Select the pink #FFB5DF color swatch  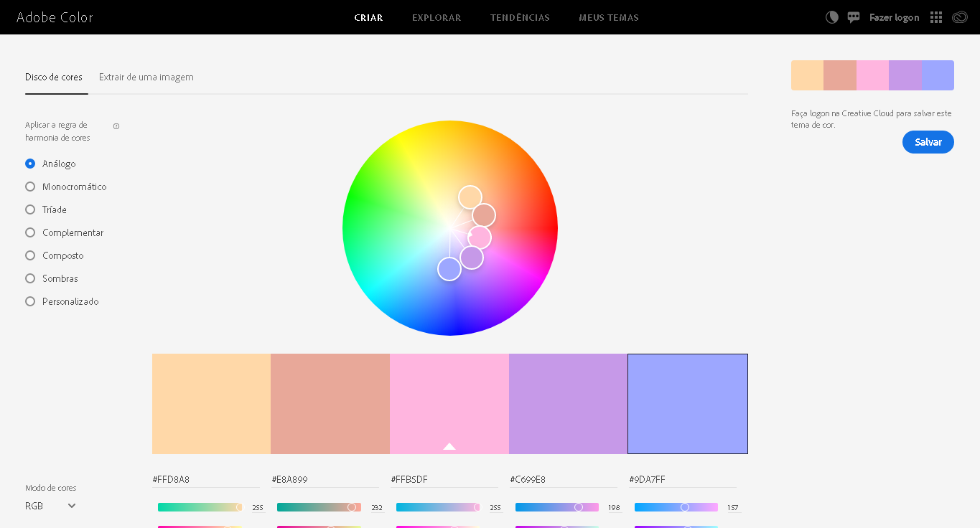449,403
